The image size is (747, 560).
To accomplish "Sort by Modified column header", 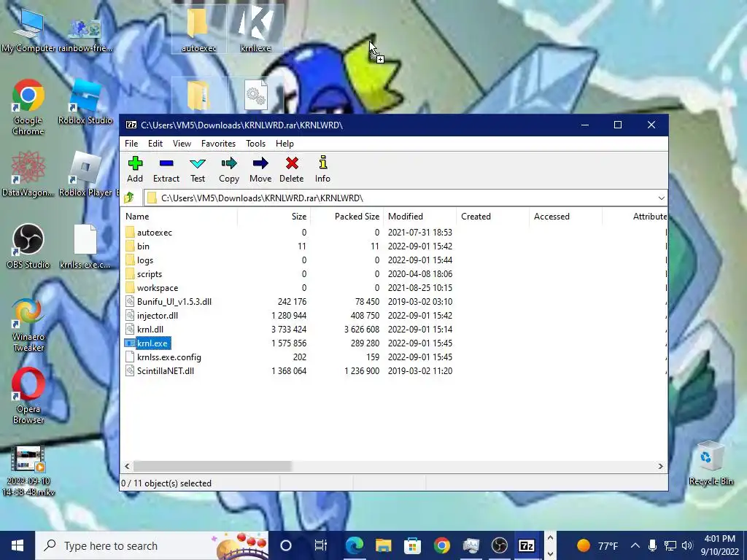I will click(419, 216).
